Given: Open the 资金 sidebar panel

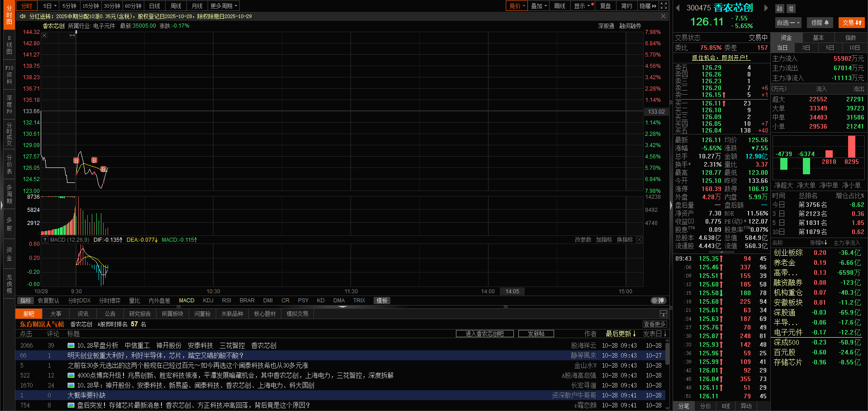Looking at the screenshot, I should pyautogui.click(x=9, y=254).
